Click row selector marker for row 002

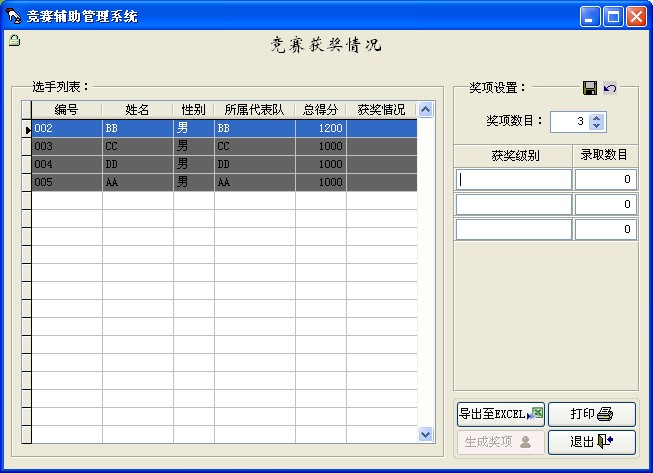(x=27, y=129)
